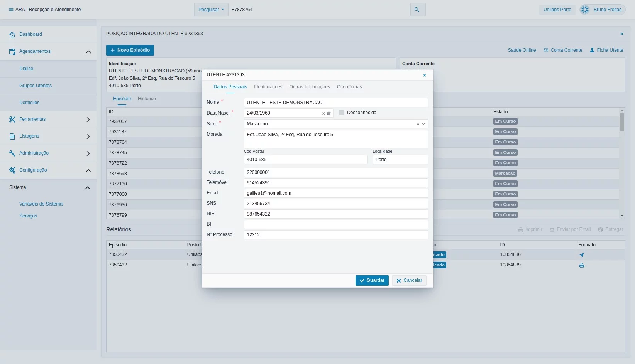Image resolution: width=635 pixels, height=364 pixels.
Task: Click the Ferramentas tools icon
Action: [12, 119]
